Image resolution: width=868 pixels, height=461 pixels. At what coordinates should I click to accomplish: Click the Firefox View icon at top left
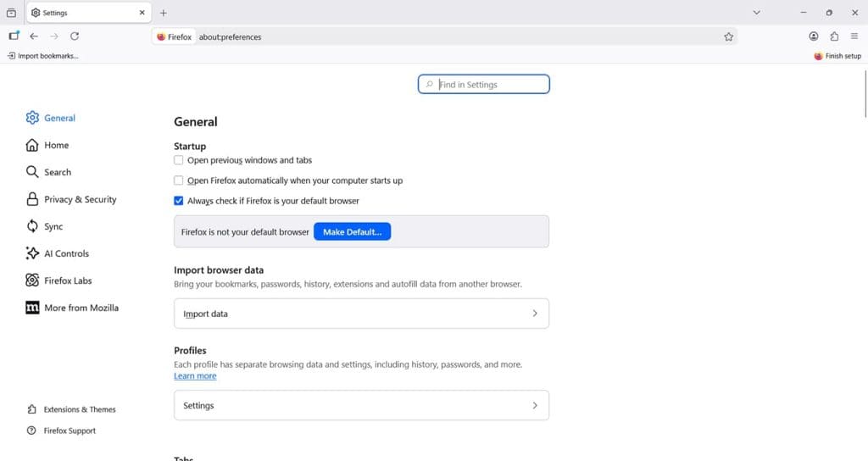11,13
